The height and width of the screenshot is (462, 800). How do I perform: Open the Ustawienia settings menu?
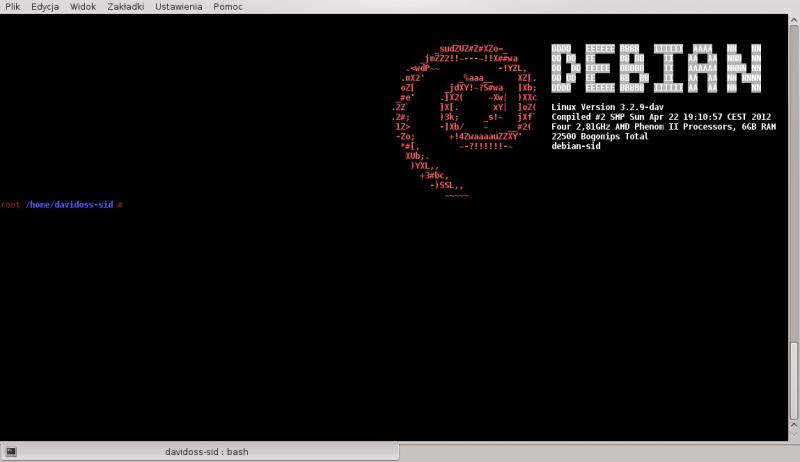pyautogui.click(x=178, y=6)
